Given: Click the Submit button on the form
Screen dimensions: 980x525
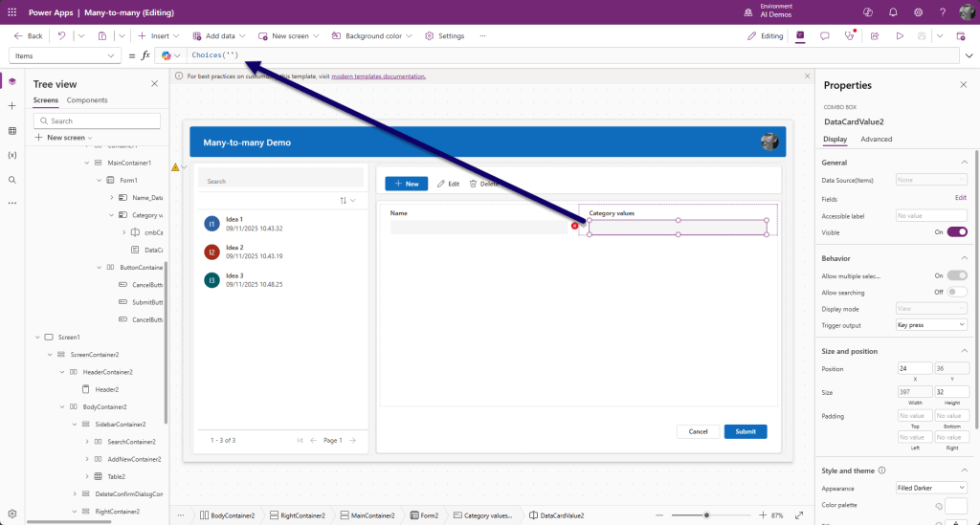Looking at the screenshot, I should point(745,431).
